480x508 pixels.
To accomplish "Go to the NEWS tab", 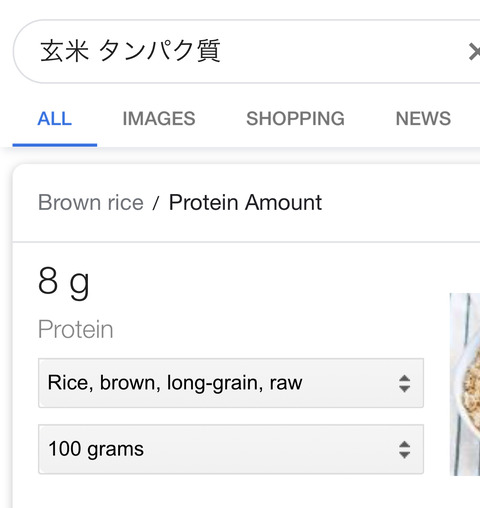I will pyautogui.click(x=423, y=118).
